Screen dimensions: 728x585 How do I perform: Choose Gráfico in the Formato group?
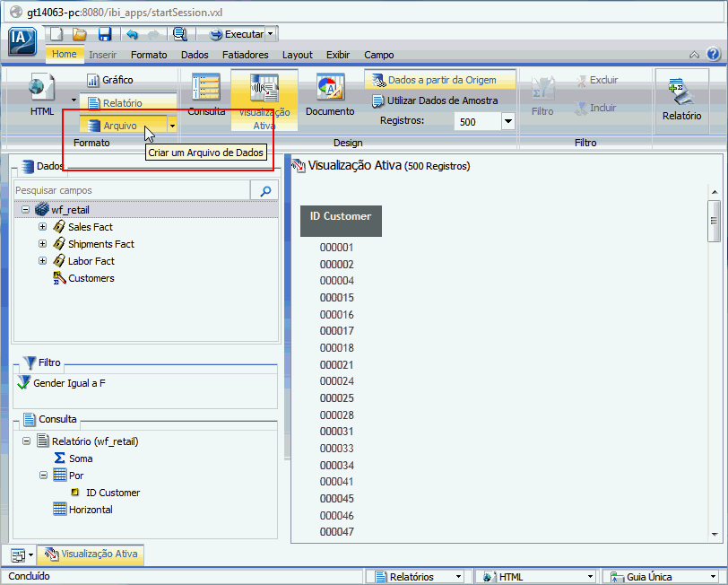pos(110,80)
